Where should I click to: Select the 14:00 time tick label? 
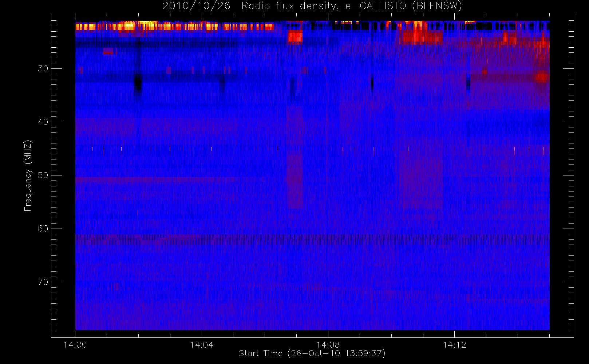point(75,345)
